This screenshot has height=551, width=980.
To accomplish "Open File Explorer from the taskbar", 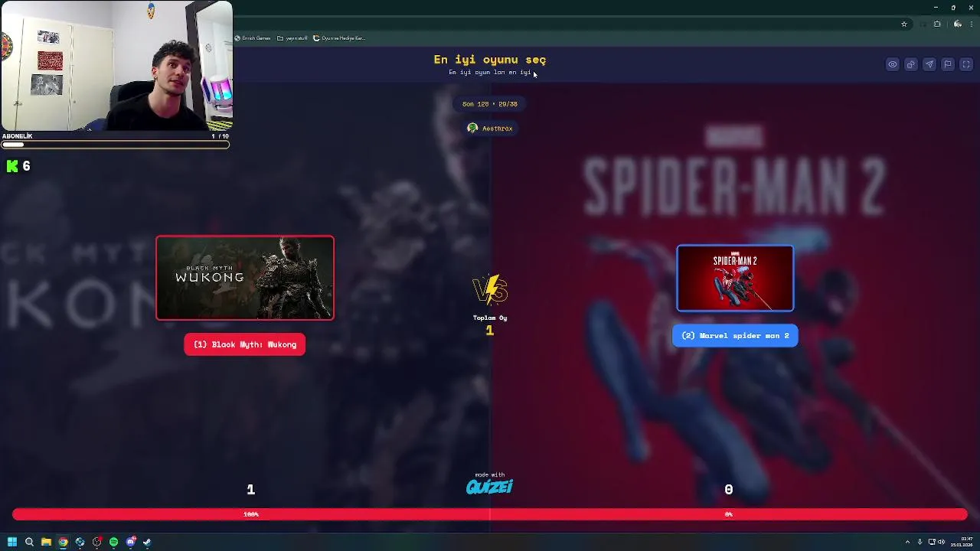I will tap(46, 542).
